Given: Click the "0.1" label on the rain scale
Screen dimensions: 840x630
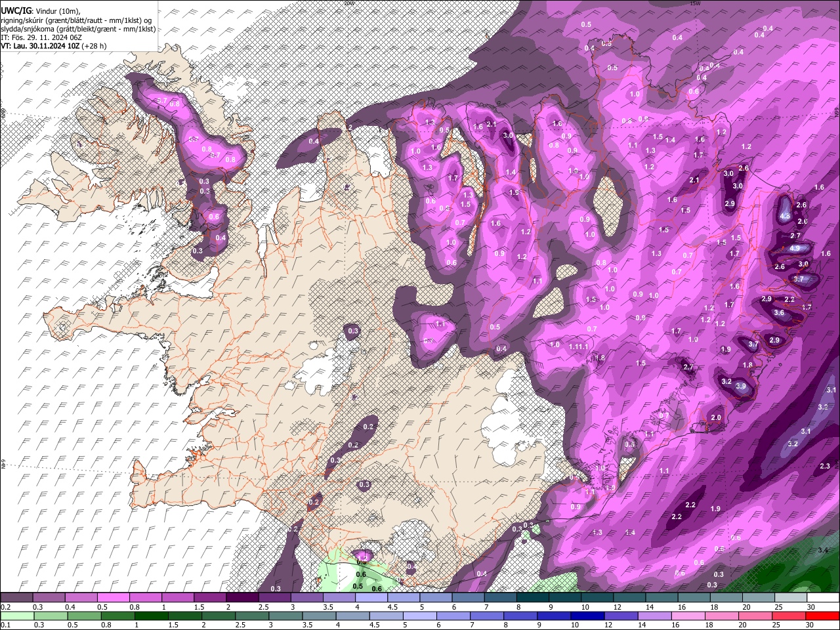Looking at the screenshot, I should [5, 625].
